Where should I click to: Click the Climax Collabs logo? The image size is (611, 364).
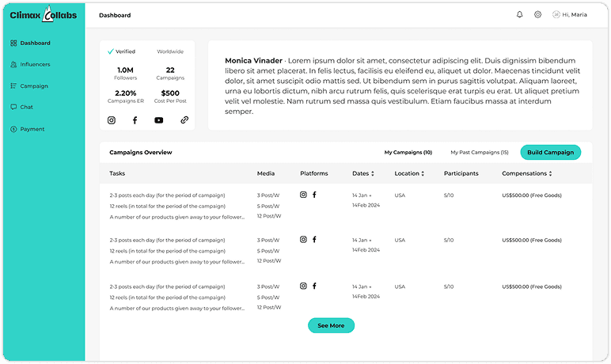(44, 14)
